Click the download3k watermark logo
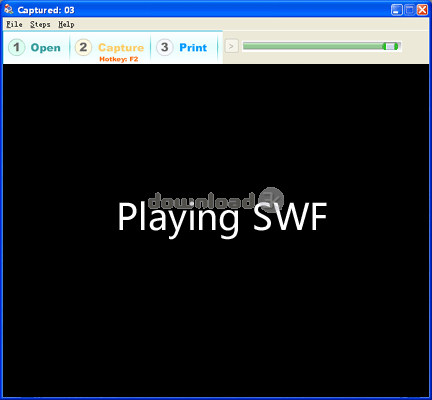This screenshot has width=432, height=400. [x=216, y=200]
